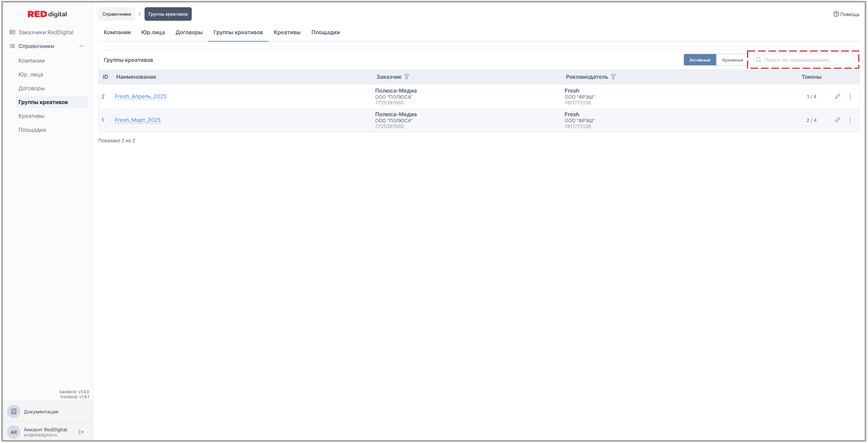
Task: Click am@reddigital.ru account email
Action: 40,435
